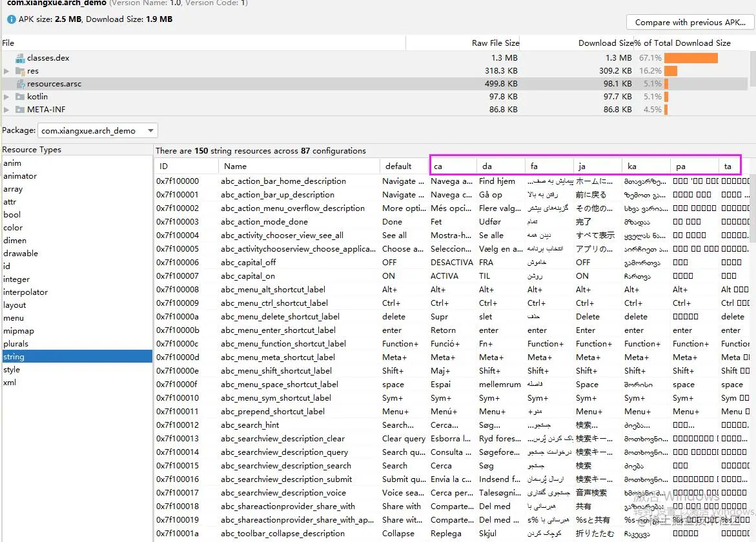Image resolution: width=756 pixels, height=542 pixels.
Task: Select the array resource type
Action: [x=77, y=189]
